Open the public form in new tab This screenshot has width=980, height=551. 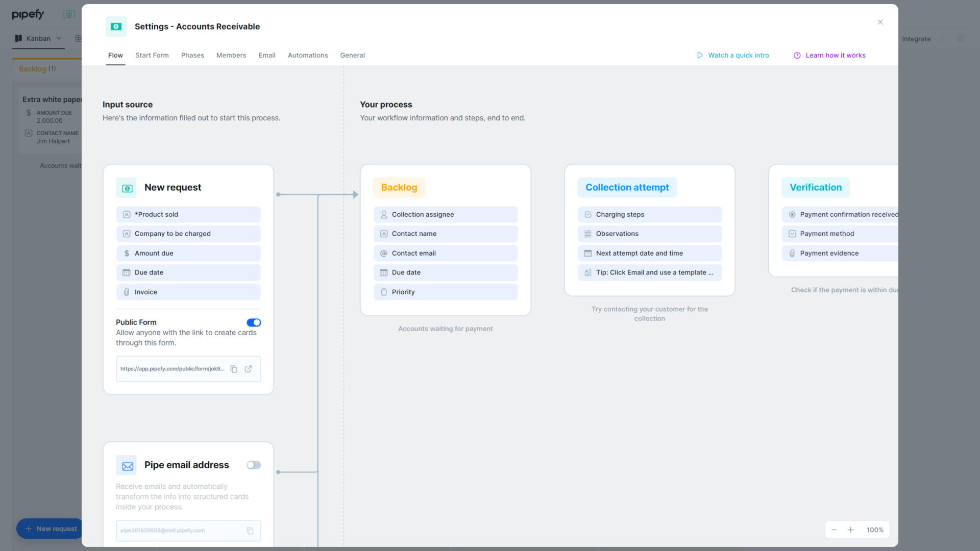pyautogui.click(x=249, y=369)
